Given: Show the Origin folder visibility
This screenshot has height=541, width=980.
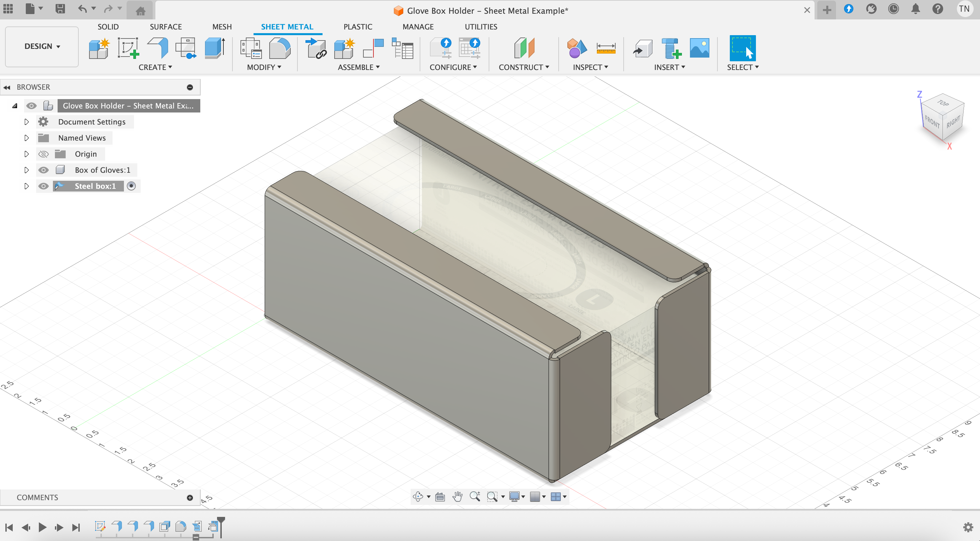Looking at the screenshot, I should (43, 154).
